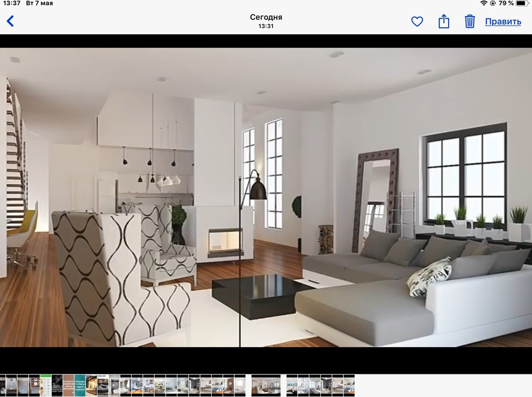The width and height of the screenshot is (532, 397).
Task: Mark the photo as favorite with heart
Action: [x=417, y=22]
